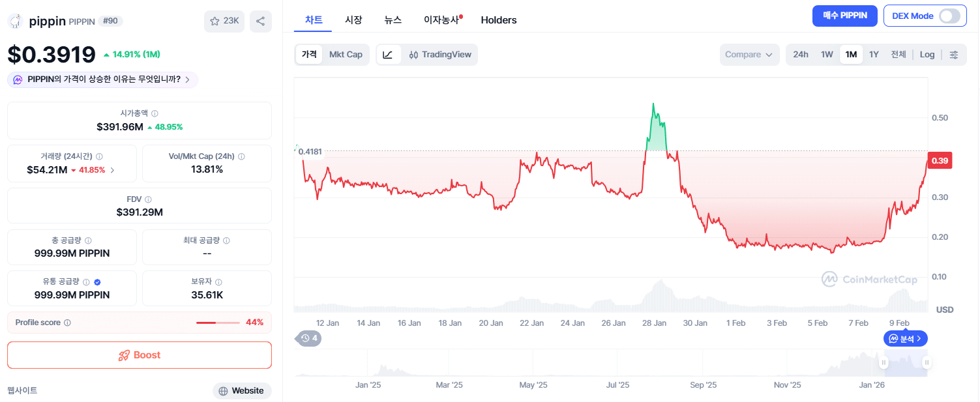The image size is (980, 402).
Task: Click the history events badge showing 4
Action: click(309, 338)
